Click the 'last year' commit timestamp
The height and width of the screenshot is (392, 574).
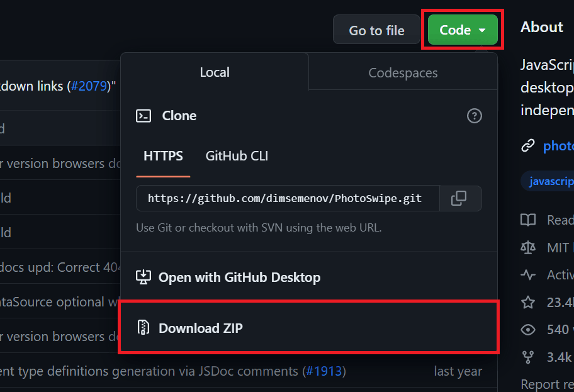tap(458, 371)
